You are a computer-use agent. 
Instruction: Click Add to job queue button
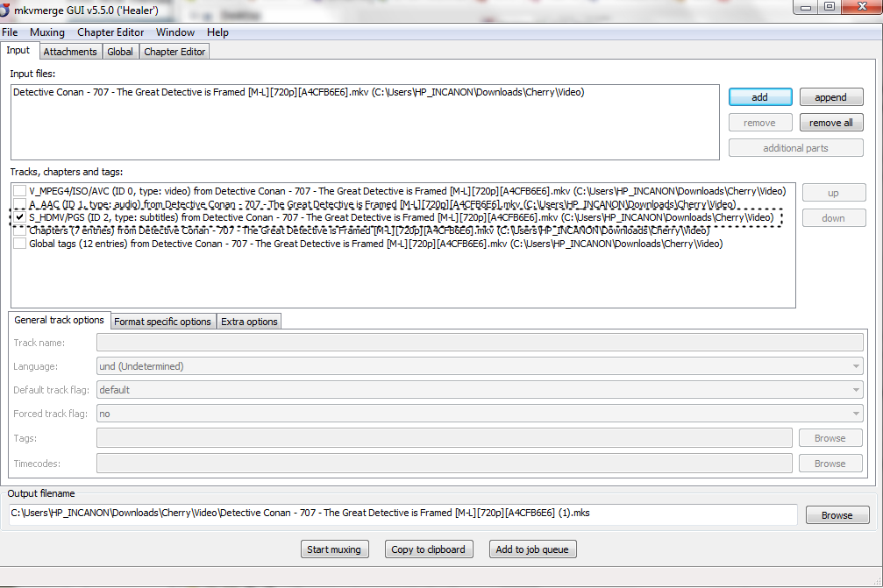532,549
